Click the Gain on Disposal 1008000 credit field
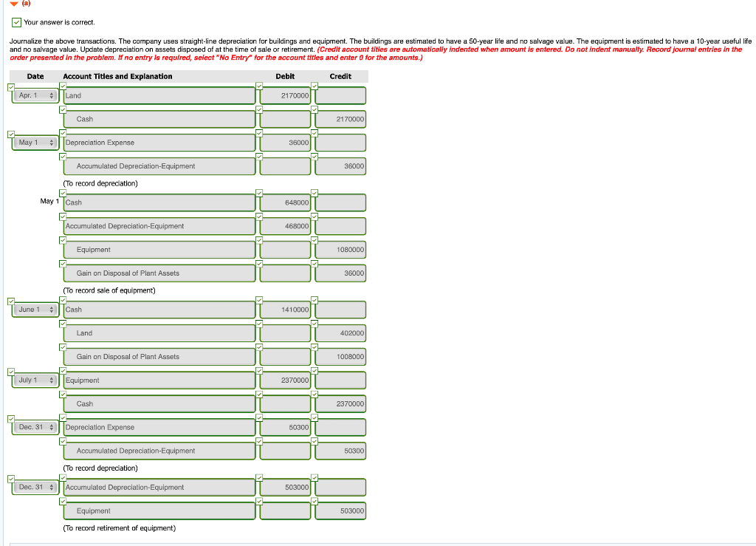 point(340,356)
